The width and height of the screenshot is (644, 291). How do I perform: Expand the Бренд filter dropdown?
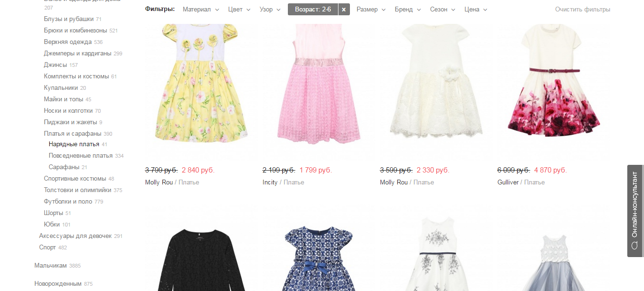point(408,10)
